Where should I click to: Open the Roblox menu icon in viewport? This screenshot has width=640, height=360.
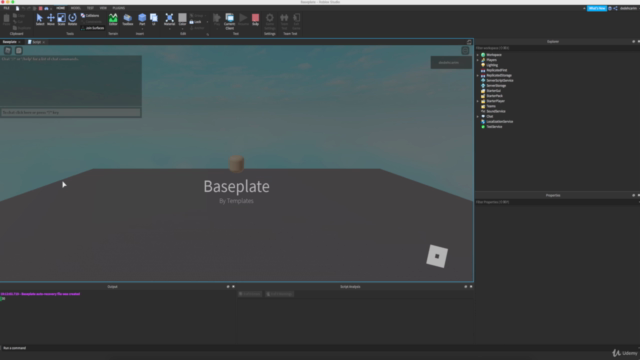pyautogui.click(x=8, y=51)
